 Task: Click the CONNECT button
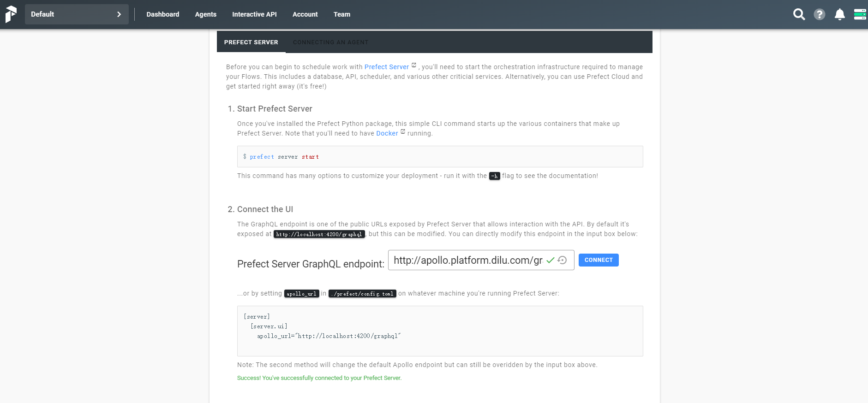[x=599, y=260]
